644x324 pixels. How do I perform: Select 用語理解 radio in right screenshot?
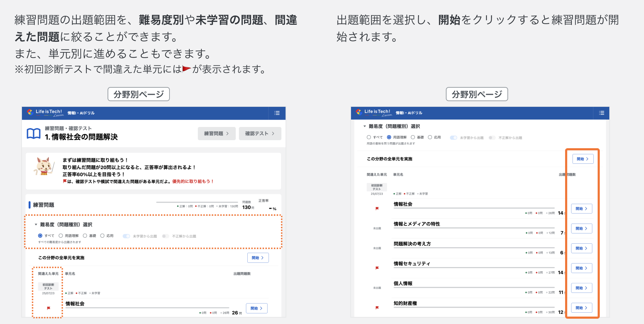click(x=389, y=137)
